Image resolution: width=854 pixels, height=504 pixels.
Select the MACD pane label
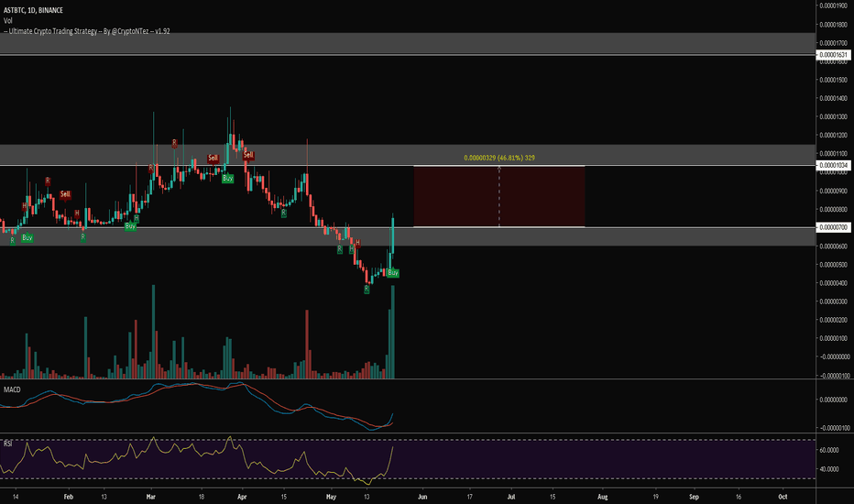coord(12,389)
